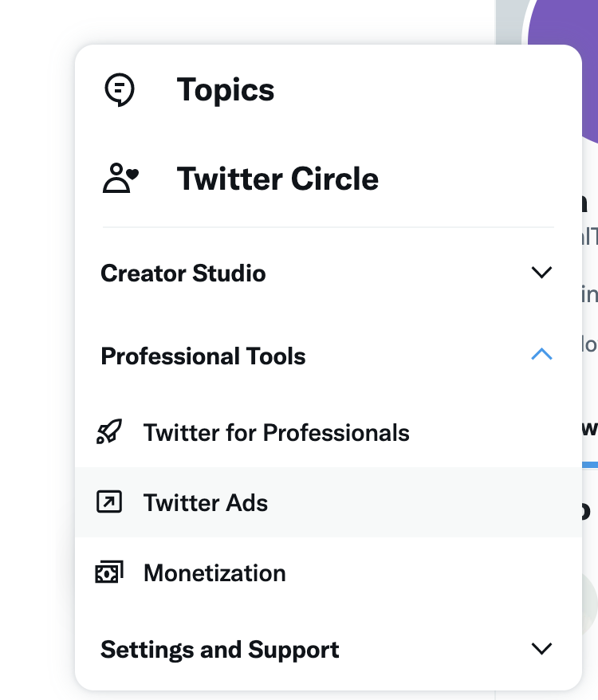Image resolution: width=598 pixels, height=700 pixels.
Task: Select Twitter for Professionals
Action: pos(329,432)
